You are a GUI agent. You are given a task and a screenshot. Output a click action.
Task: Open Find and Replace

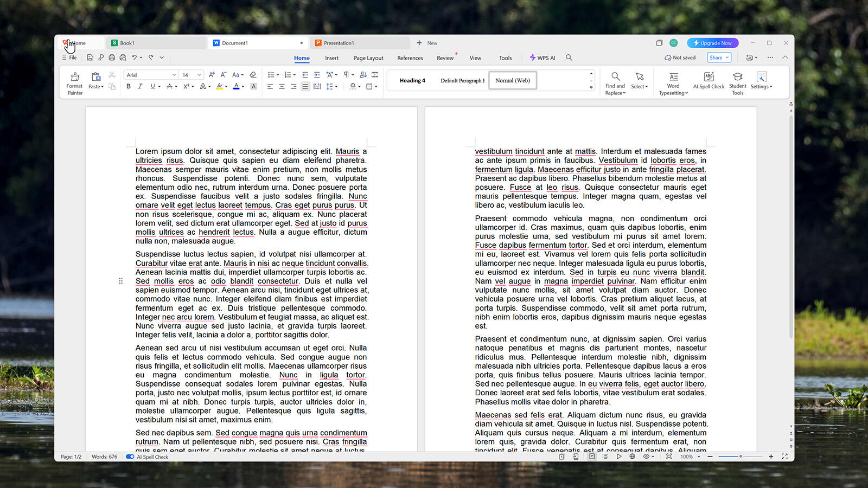tap(615, 83)
